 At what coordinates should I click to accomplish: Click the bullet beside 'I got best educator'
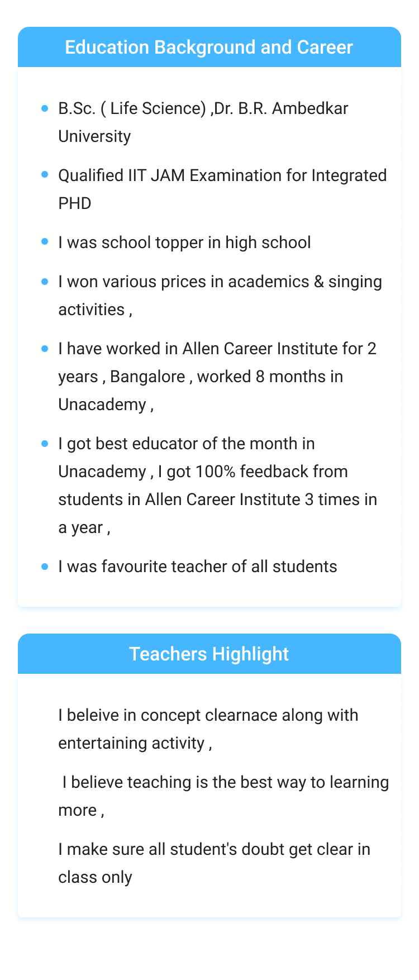click(45, 444)
